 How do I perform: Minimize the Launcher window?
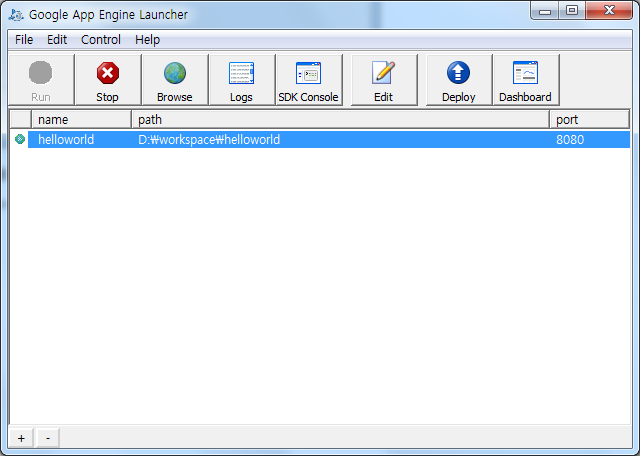[x=545, y=11]
